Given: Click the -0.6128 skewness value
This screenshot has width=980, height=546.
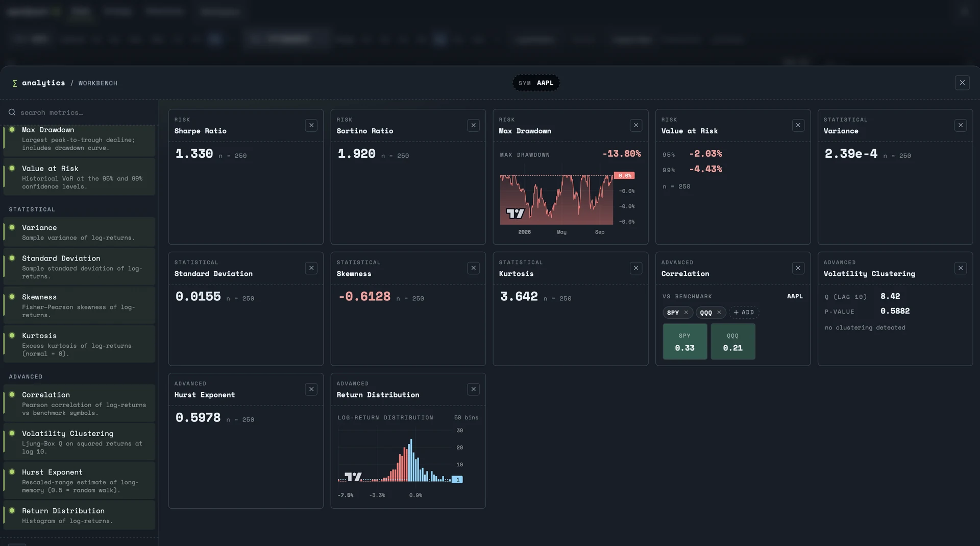Looking at the screenshot, I should 364,297.
